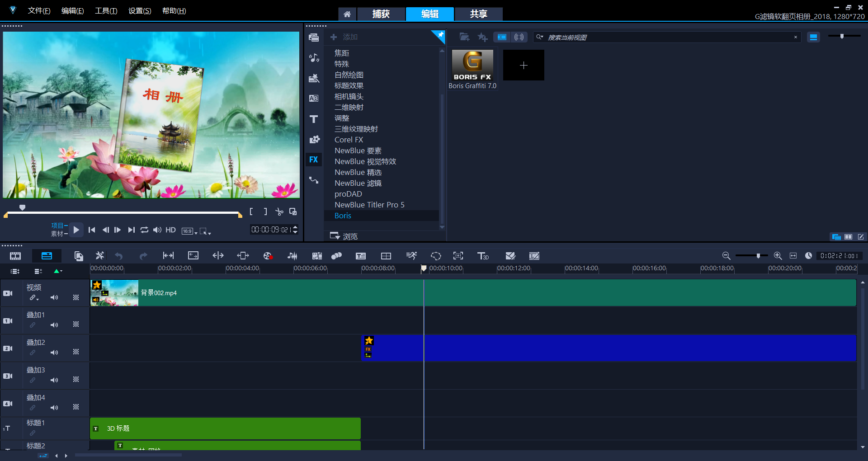Open the Overlay library panel icon
The image size is (868, 461).
pos(314,139)
